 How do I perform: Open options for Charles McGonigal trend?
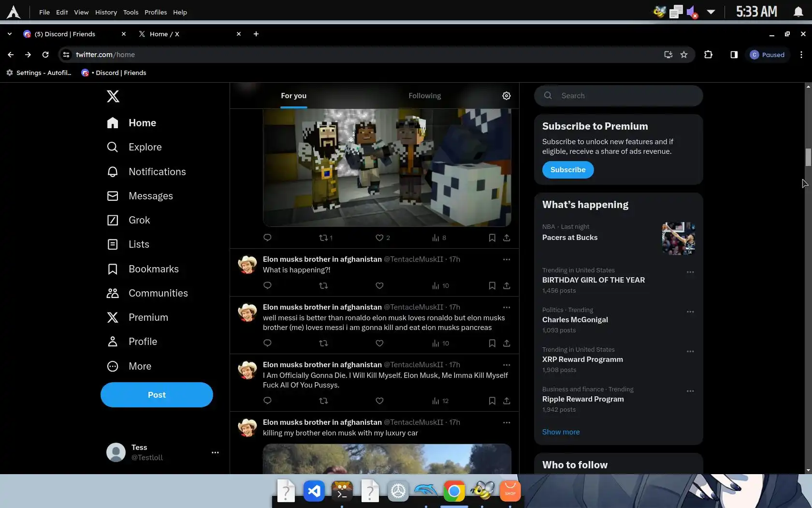tap(690, 312)
